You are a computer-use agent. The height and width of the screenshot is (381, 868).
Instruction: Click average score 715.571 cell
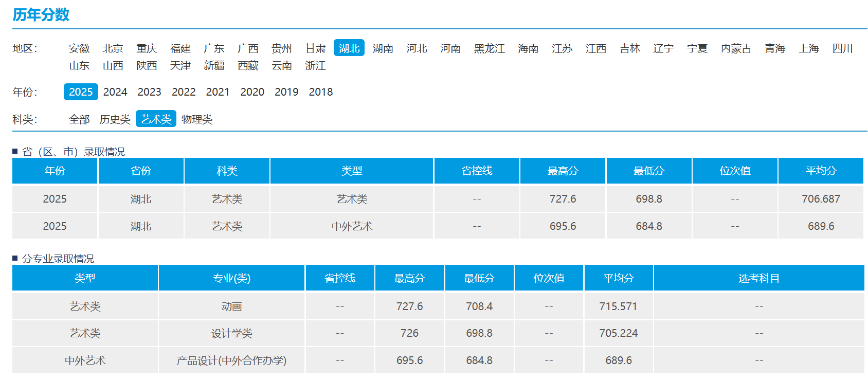(x=618, y=306)
